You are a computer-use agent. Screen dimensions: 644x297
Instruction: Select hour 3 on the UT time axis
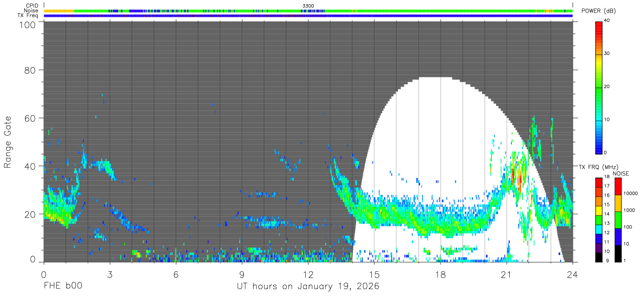pyautogui.click(x=110, y=274)
